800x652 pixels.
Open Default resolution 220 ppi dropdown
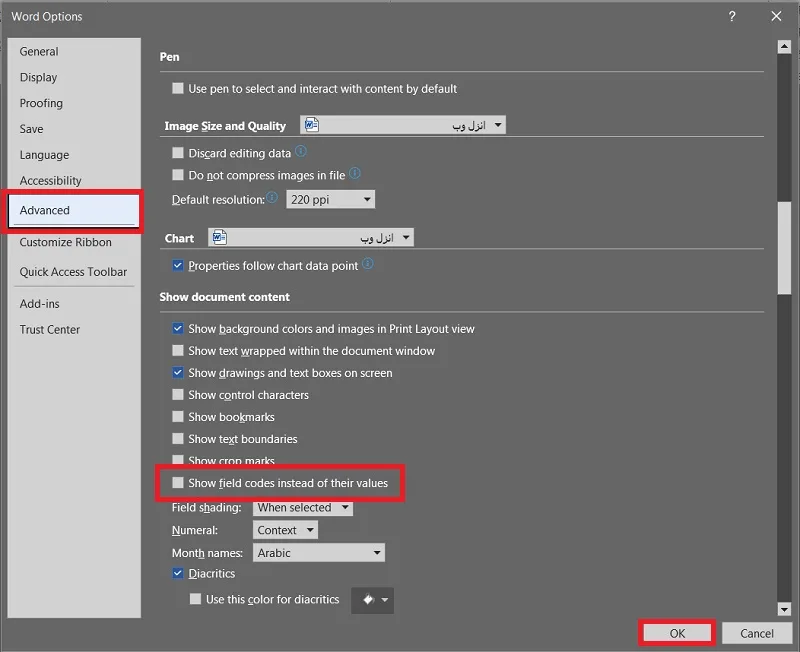tap(330, 199)
